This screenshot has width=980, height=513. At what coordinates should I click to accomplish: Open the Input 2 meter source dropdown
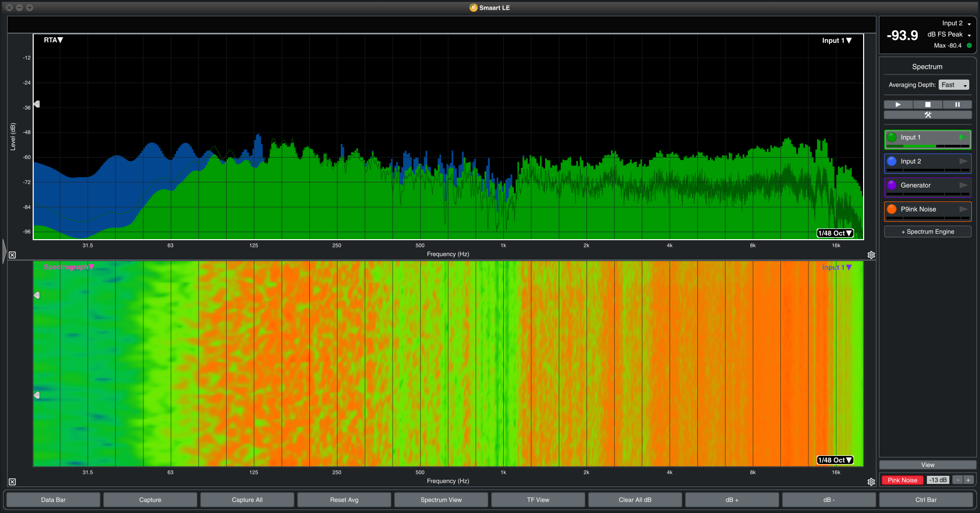[x=957, y=23]
